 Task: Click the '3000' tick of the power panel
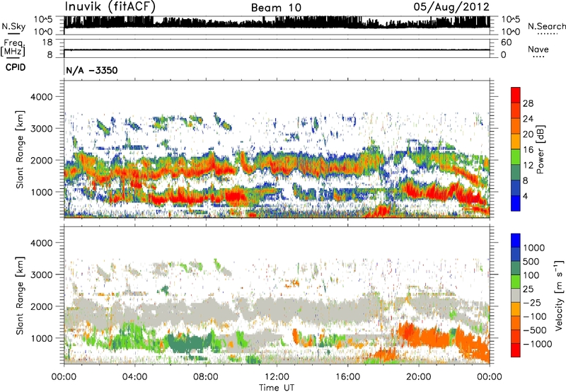point(41,129)
